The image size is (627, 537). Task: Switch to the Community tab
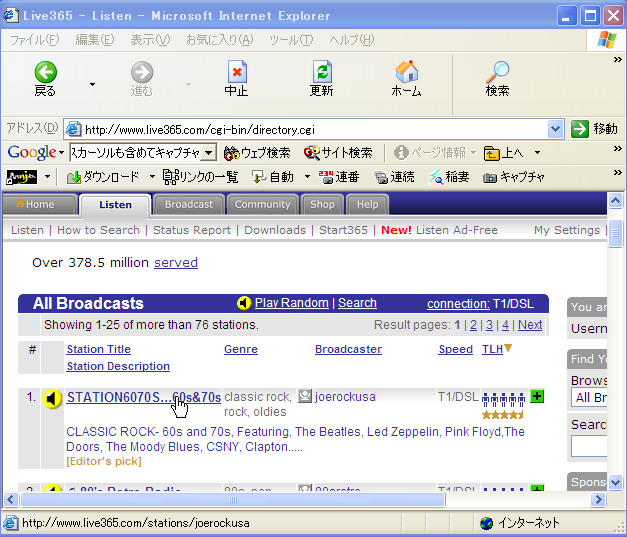tap(262, 204)
